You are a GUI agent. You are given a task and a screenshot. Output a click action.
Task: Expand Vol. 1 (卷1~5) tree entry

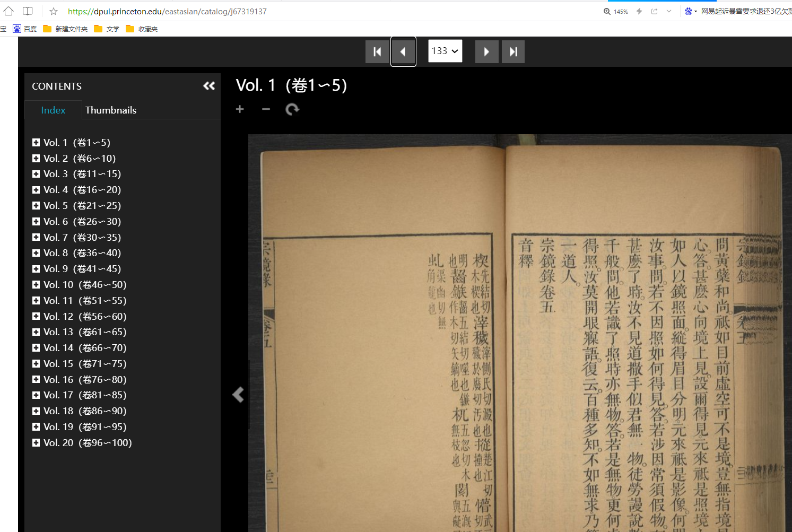pyautogui.click(x=36, y=143)
